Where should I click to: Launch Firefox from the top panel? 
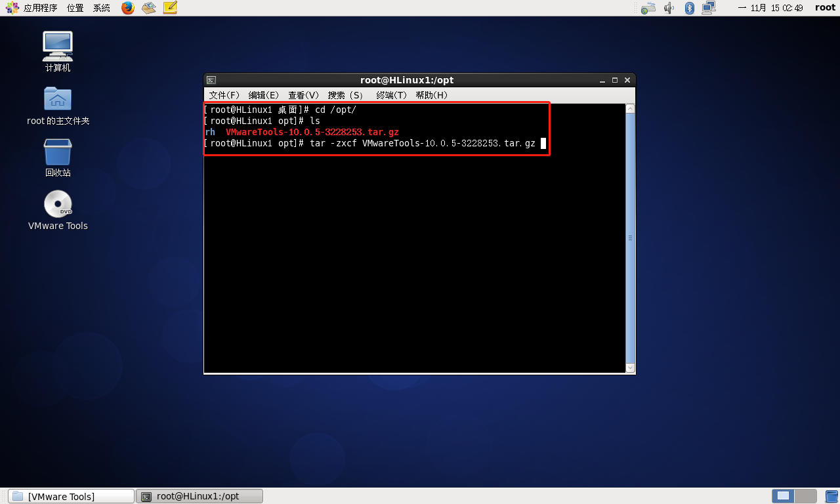[x=128, y=8]
